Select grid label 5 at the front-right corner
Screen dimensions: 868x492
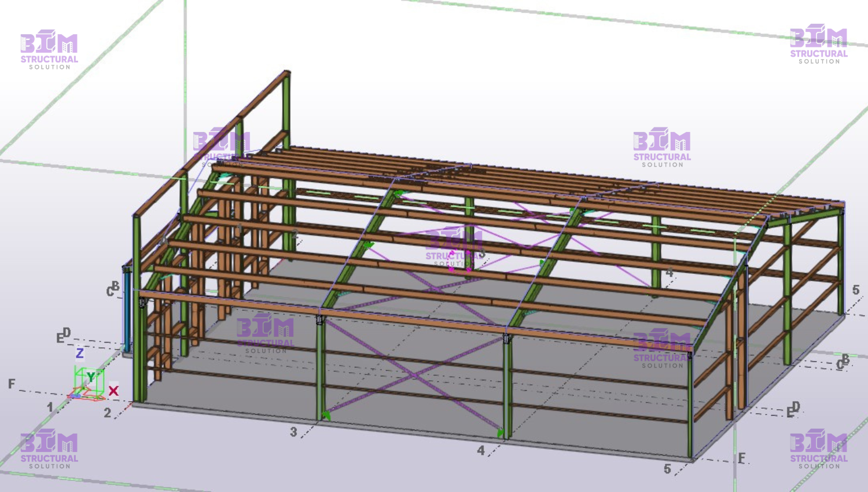tap(667, 469)
